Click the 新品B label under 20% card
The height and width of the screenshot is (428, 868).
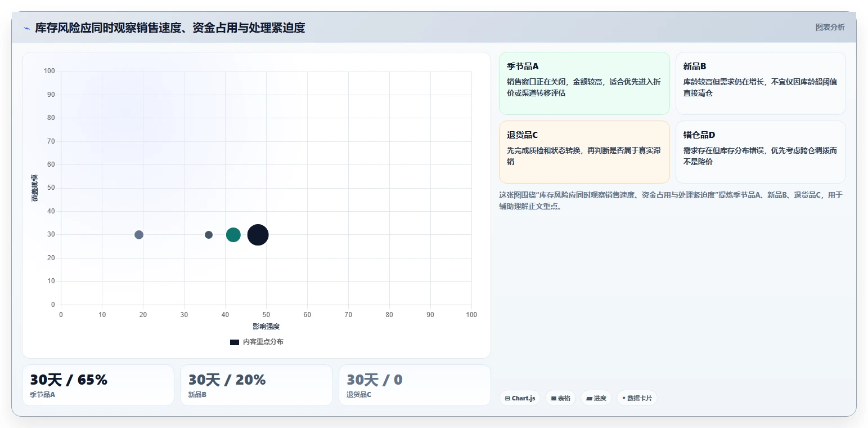click(x=197, y=395)
